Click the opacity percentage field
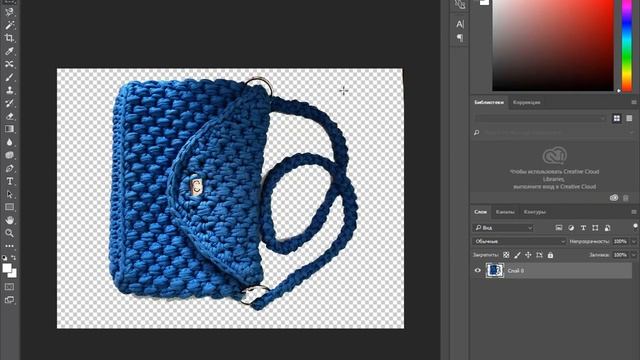The image size is (640, 360). coord(620,241)
